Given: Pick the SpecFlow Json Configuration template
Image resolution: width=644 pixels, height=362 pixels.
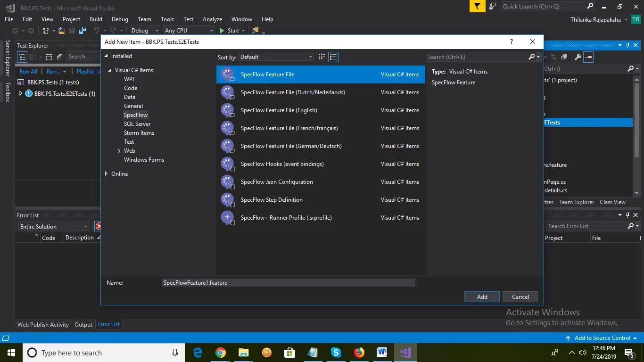Looking at the screenshot, I should click(x=321, y=182).
